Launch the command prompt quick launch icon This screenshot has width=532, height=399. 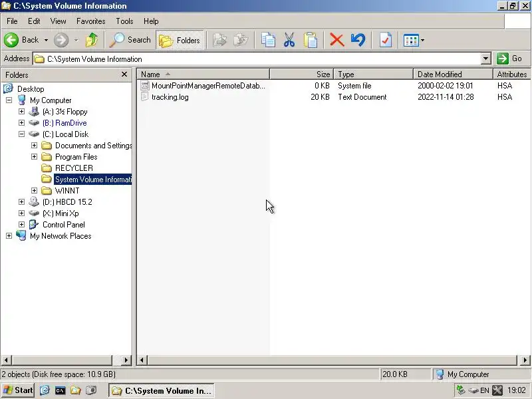click(60, 390)
